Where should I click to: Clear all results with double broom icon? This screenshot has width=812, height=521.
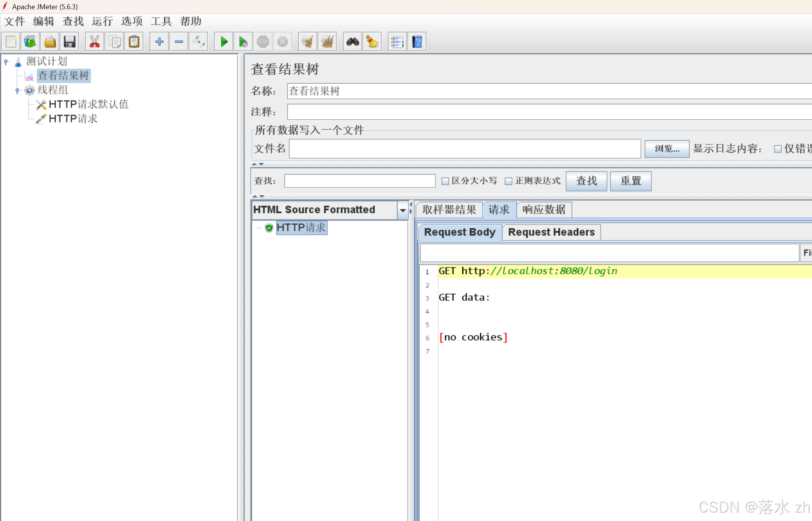coord(327,41)
